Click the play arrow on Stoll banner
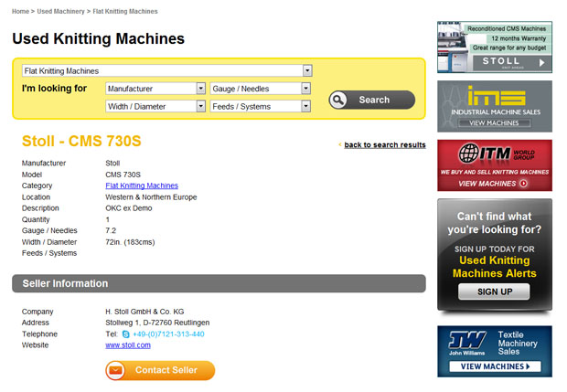 (x=541, y=62)
